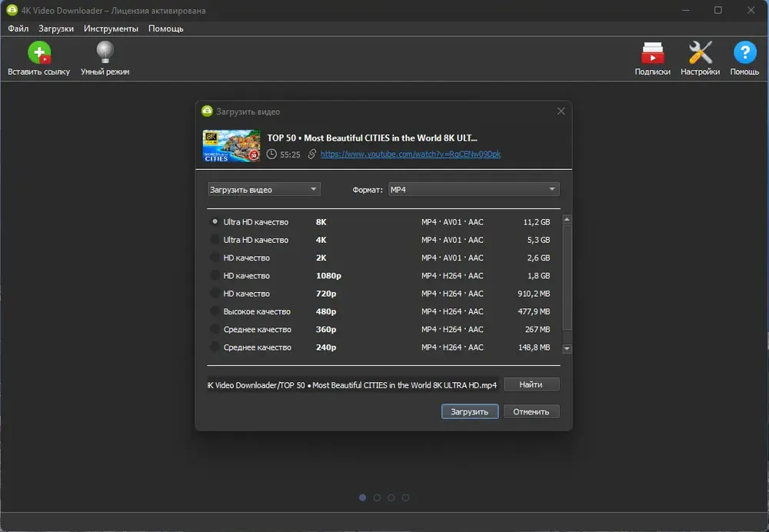Click codec text MP4 · AV01 · AAC on 2K row

click(452, 258)
